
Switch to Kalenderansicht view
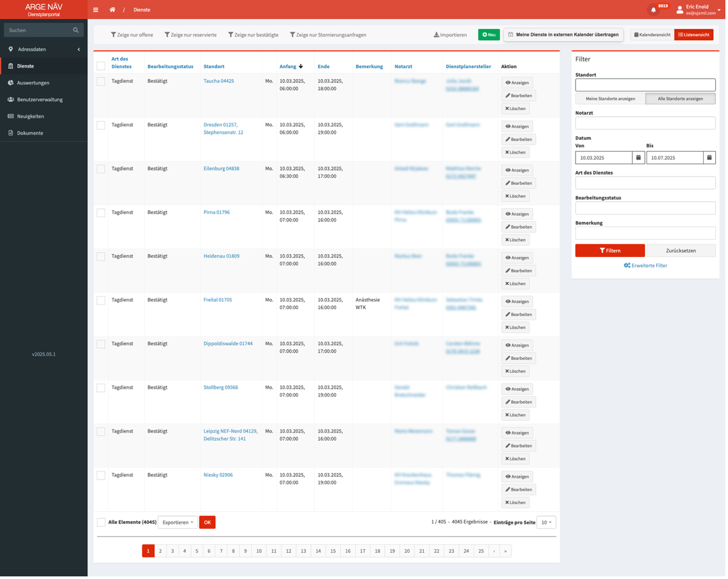tap(652, 35)
